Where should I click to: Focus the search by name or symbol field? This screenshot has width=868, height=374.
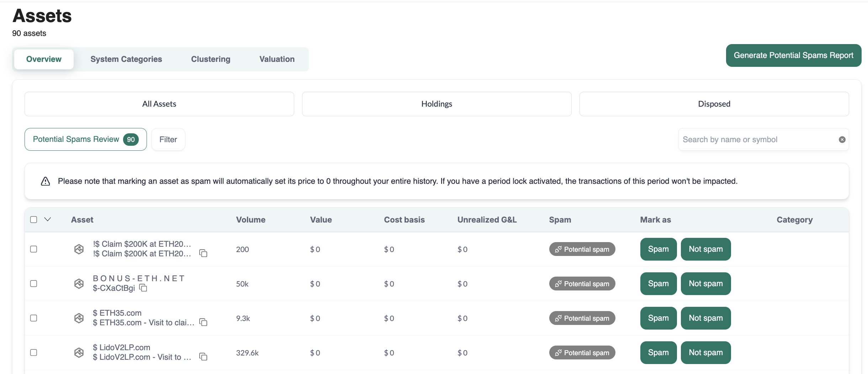(x=758, y=140)
